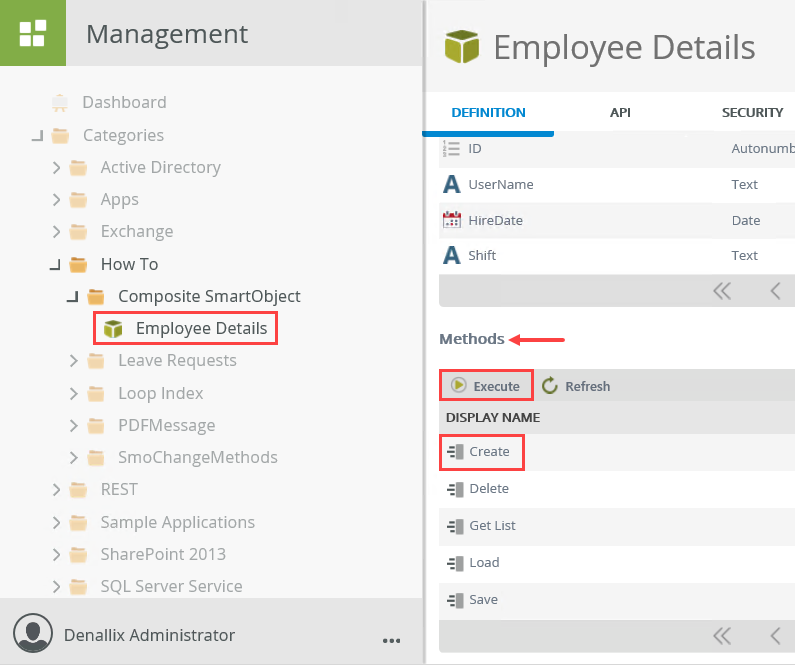This screenshot has width=795, height=665.
Task: Click the Refresh circular arrow icon
Action: coord(550,385)
